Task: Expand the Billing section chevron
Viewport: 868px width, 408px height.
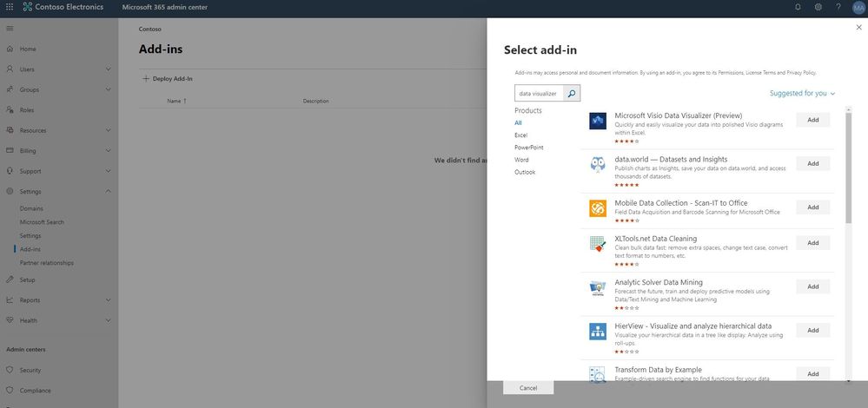Action: [108, 150]
